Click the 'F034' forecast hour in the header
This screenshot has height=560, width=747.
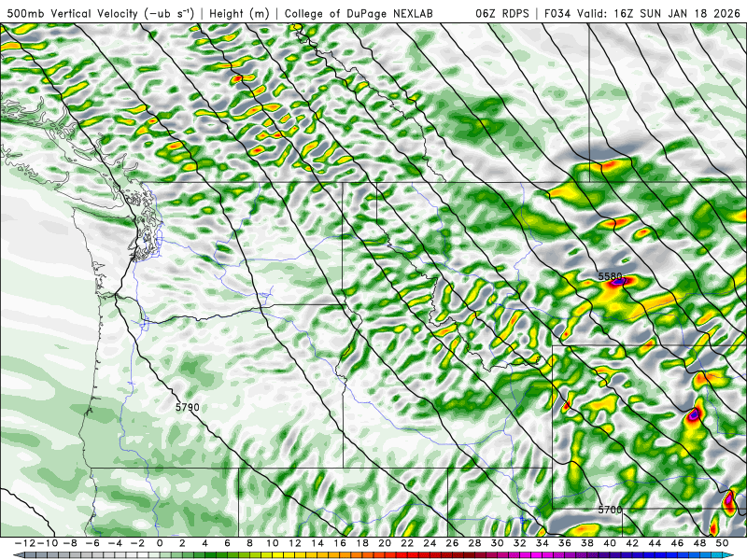(557, 13)
